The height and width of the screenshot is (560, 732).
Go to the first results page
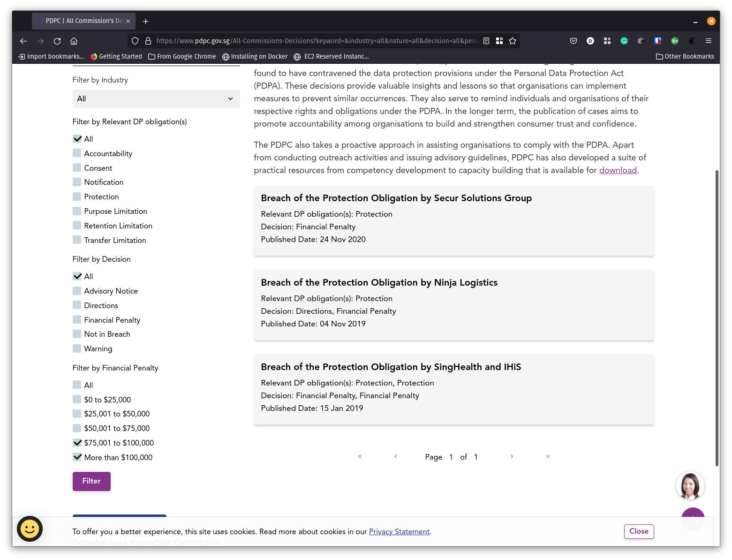point(360,456)
